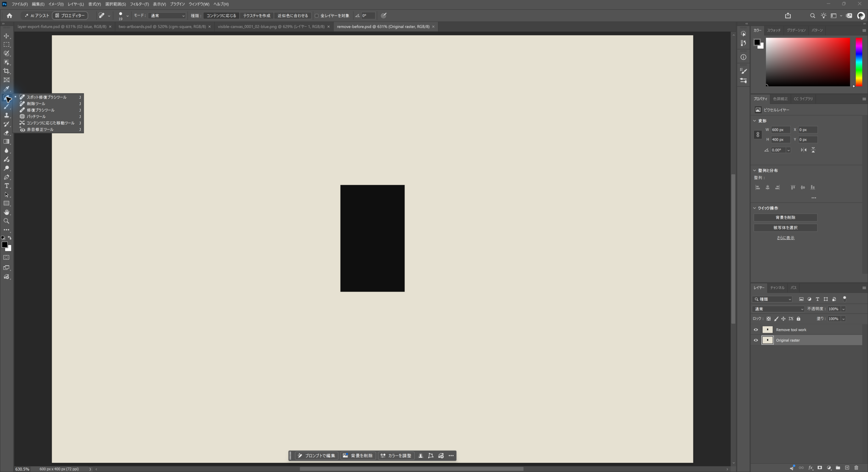This screenshot has height=472, width=868.
Task: Select the Eraser tool
Action: pyautogui.click(x=6, y=133)
